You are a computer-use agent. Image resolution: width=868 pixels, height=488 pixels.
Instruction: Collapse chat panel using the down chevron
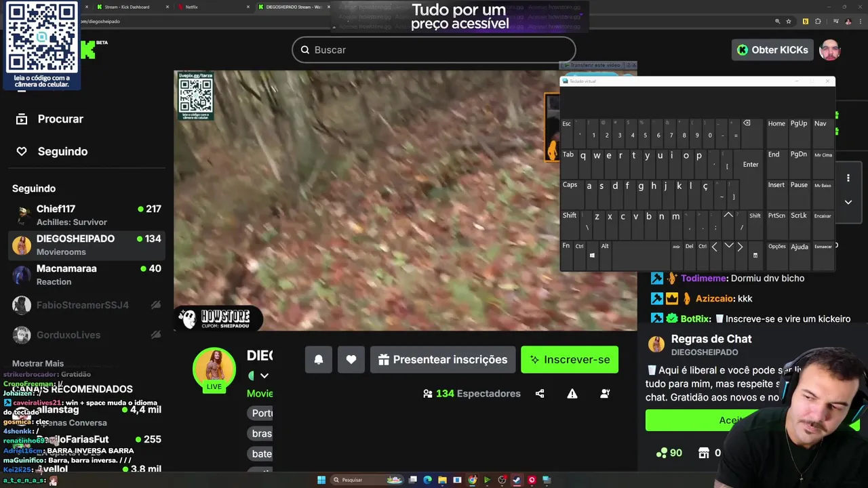pos(848,202)
